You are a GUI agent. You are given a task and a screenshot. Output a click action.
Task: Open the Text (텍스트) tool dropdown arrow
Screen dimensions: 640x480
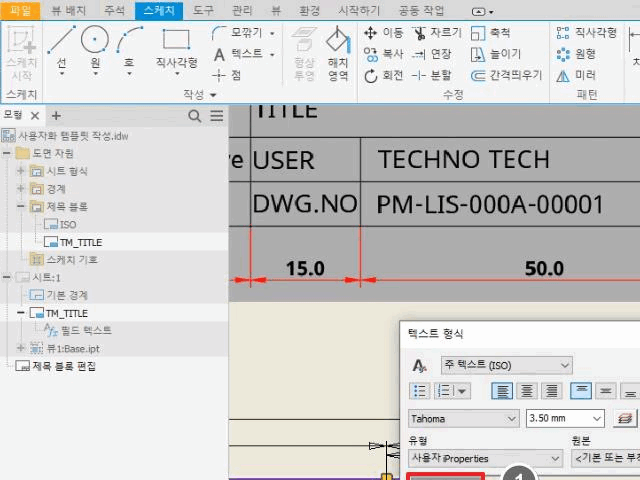(272, 54)
